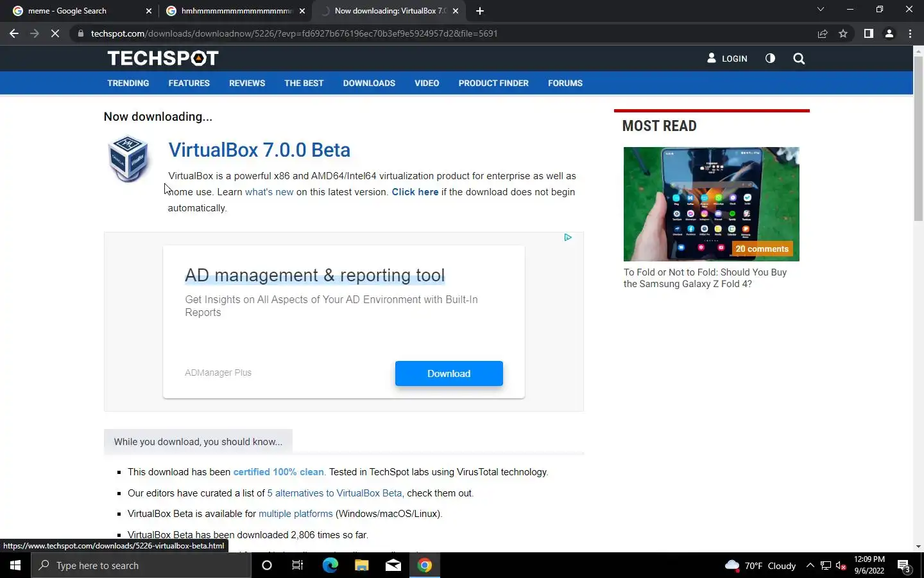Open the weather widget showing 70°F Cloudy
The image size is (924, 578).
point(760,566)
